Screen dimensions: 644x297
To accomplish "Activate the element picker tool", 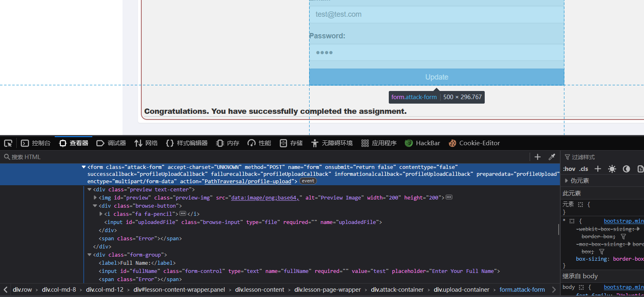I will (8, 143).
